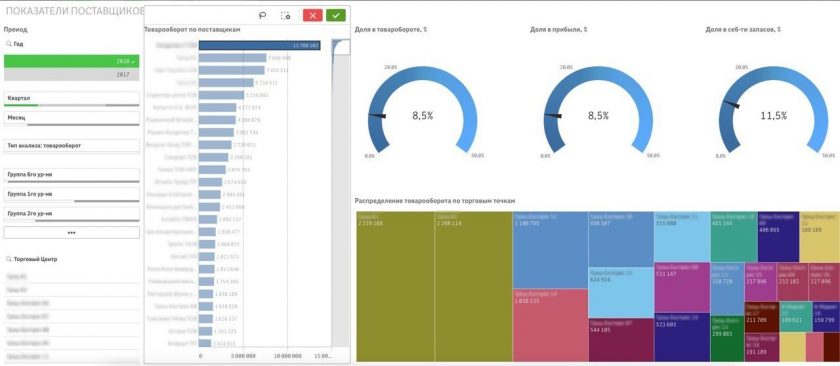Viewport: 840px width, 366px height.
Task: Select the treemap tile valued 211 789
Action: pos(761,317)
